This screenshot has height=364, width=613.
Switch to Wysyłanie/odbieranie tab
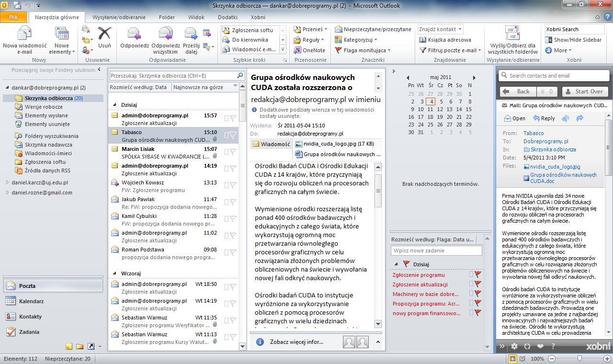click(119, 17)
